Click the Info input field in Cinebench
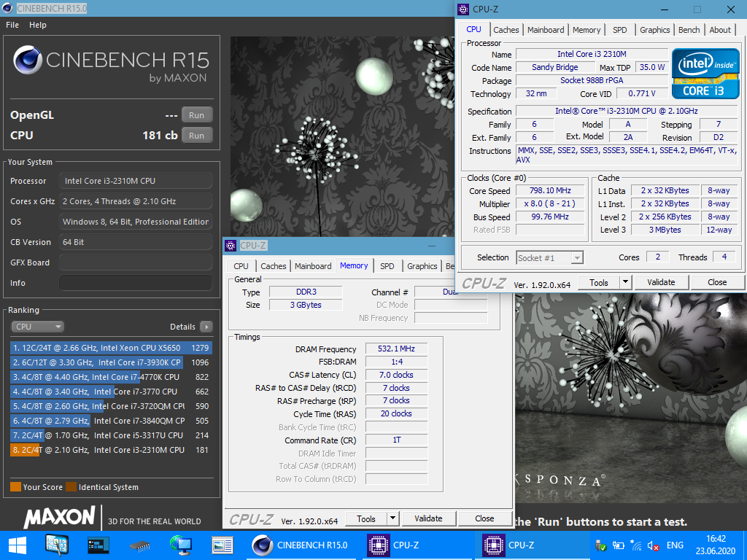Image resolution: width=747 pixels, height=560 pixels. [136, 283]
